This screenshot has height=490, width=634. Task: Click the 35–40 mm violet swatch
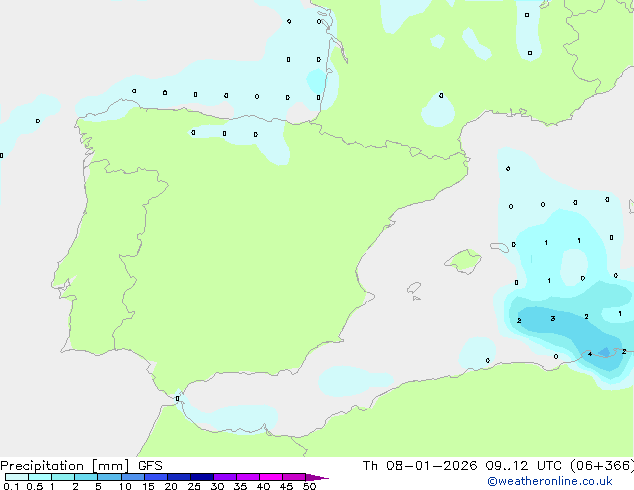[248, 477]
